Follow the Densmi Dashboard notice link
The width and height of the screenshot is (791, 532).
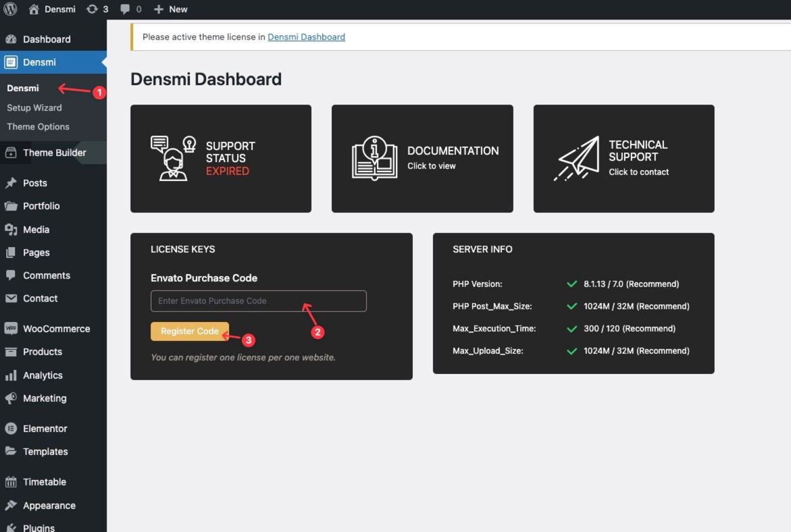point(306,37)
